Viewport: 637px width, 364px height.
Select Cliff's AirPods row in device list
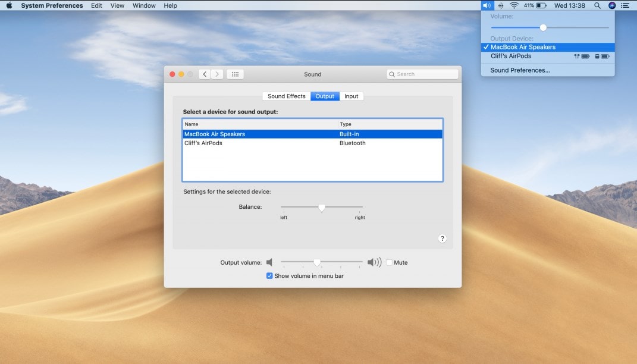coord(312,143)
